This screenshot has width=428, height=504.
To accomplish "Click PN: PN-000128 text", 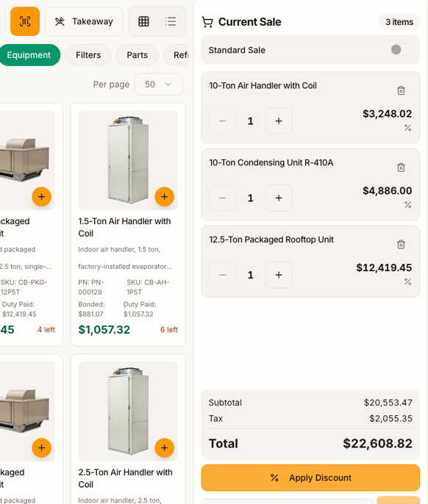I will 91,287.
